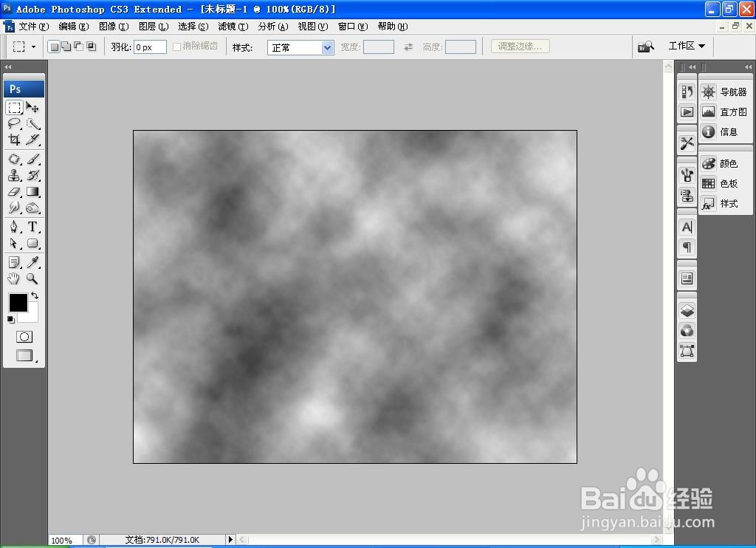Click the 调整边缘 button
756x548 pixels.
point(520,47)
